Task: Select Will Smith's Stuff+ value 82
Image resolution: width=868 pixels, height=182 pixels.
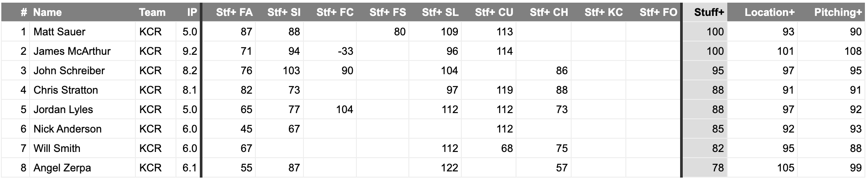Action: (718, 148)
